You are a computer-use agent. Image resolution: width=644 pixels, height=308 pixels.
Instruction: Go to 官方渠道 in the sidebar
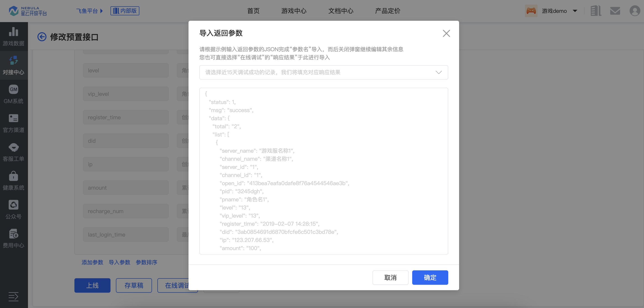14,118
